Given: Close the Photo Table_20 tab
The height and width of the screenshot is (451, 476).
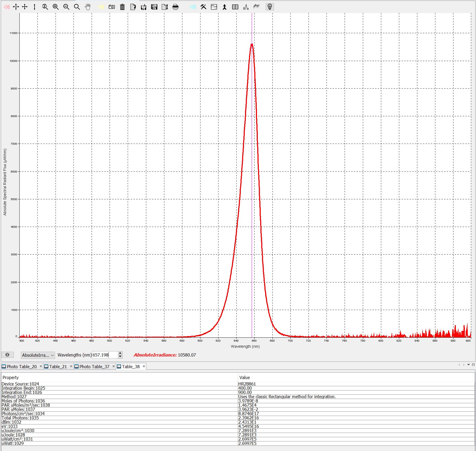Looking at the screenshot, I should (x=41, y=366).
